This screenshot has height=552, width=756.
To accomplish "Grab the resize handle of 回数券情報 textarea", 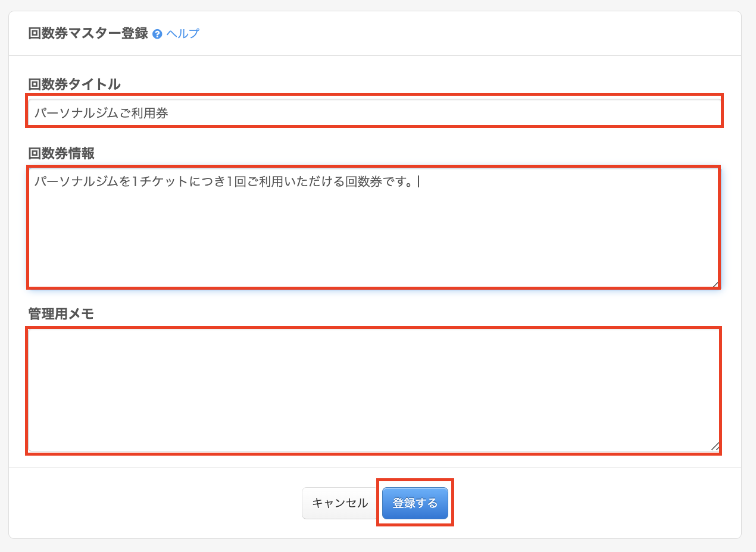I will click(715, 284).
